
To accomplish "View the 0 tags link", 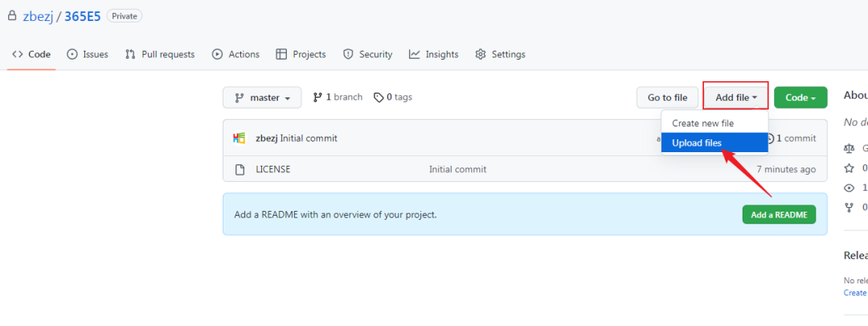I will [x=393, y=97].
